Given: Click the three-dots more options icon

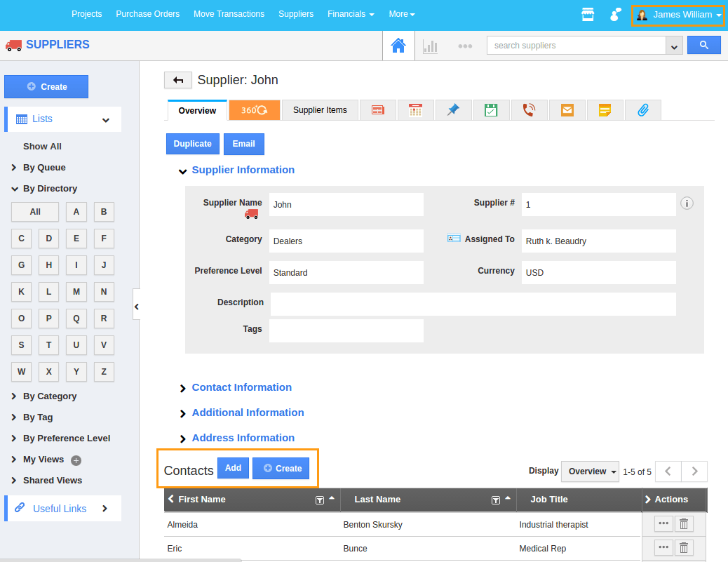Looking at the screenshot, I should pos(465,46).
